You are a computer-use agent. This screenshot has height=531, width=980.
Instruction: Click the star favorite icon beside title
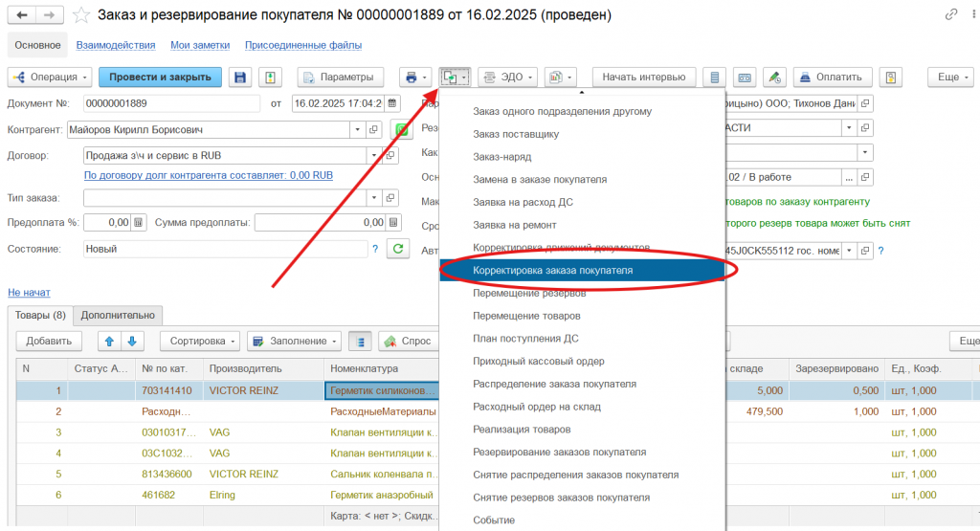click(83, 15)
